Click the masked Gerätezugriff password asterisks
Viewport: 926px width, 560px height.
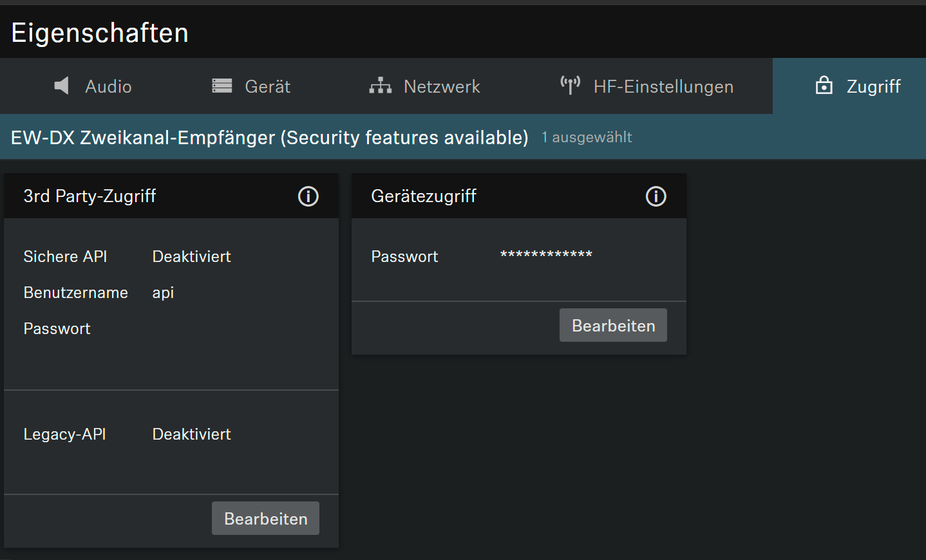546,256
